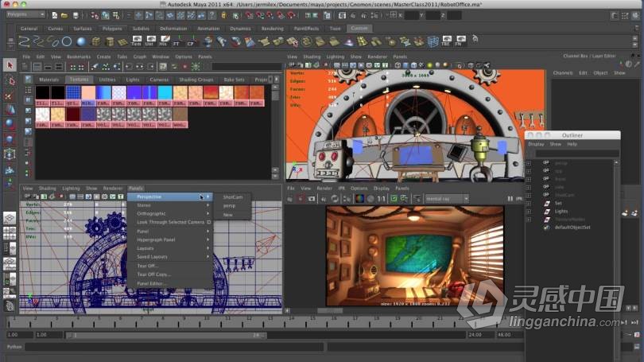Click the question-mark snap icon on status line
This screenshot has width=644, height=362.
coord(212,15)
